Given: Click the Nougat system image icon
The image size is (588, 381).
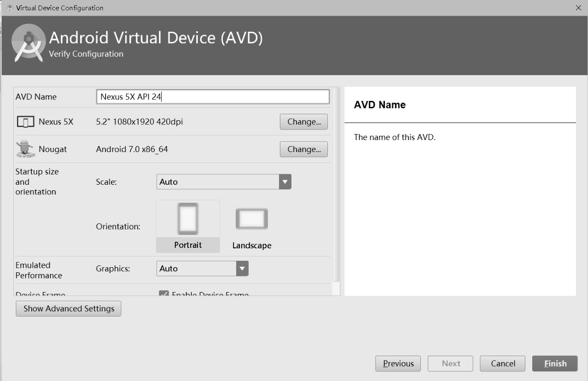Looking at the screenshot, I should click(x=25, y=149).
